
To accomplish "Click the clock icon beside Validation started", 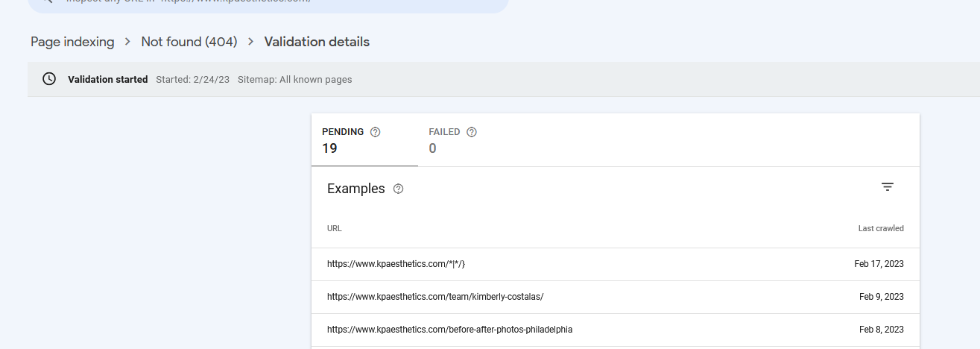I will tap(49, 79).
